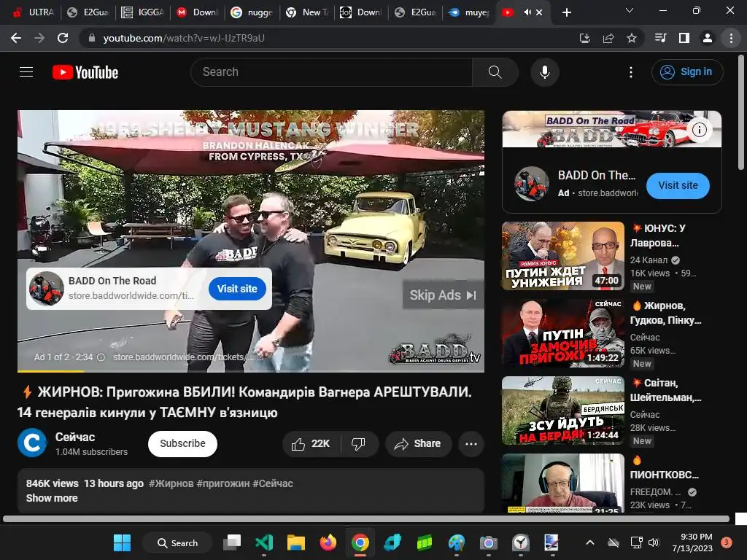Switch to the first E2Gua tab
The image size is (747, 560).
88,12
